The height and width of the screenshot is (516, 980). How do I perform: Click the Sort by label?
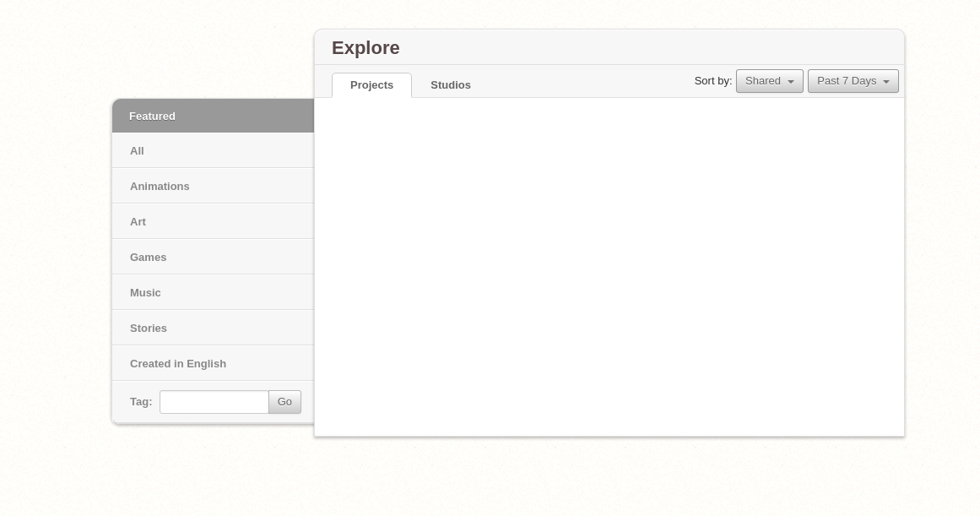point(712,80)
